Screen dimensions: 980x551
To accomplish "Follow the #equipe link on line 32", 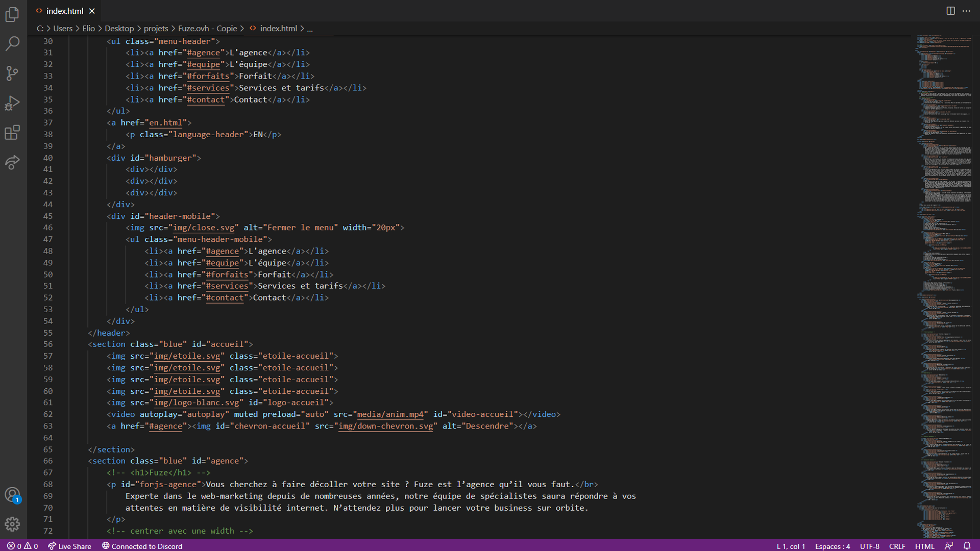I will (x=204, y=64).
